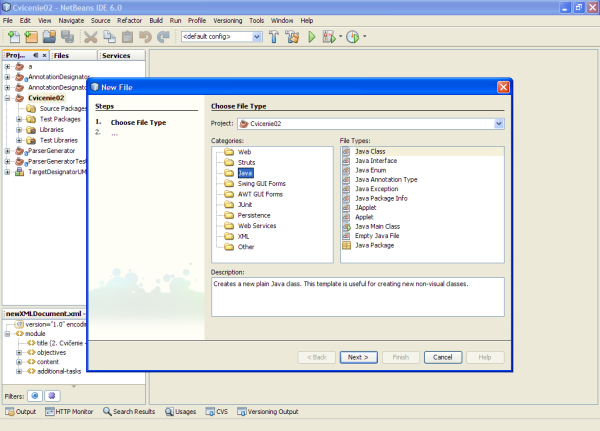Open the Project Cvicenie02 dropdown

(498, 124)
